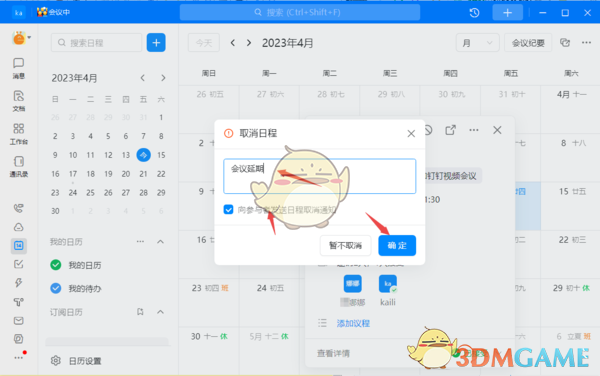Image resolution: width=600 pixels, height=376 pixels.
Task: Open 会议纪要 meeting minutes
Action: point(528,42)
